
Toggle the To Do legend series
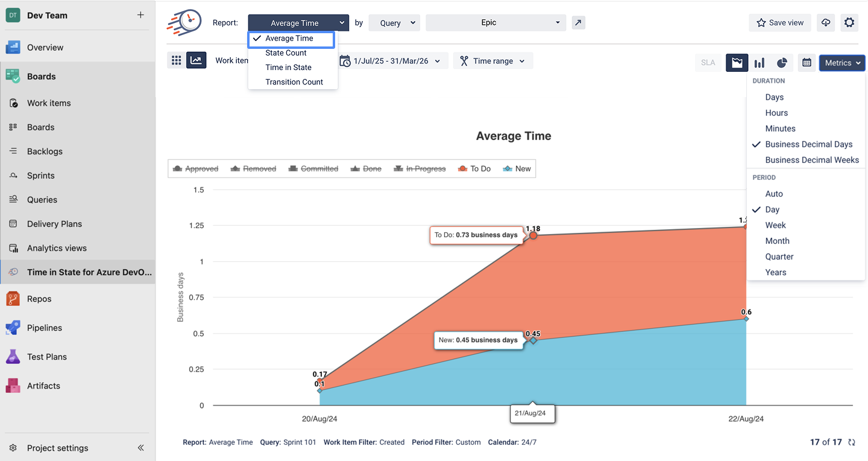[474, 169]
